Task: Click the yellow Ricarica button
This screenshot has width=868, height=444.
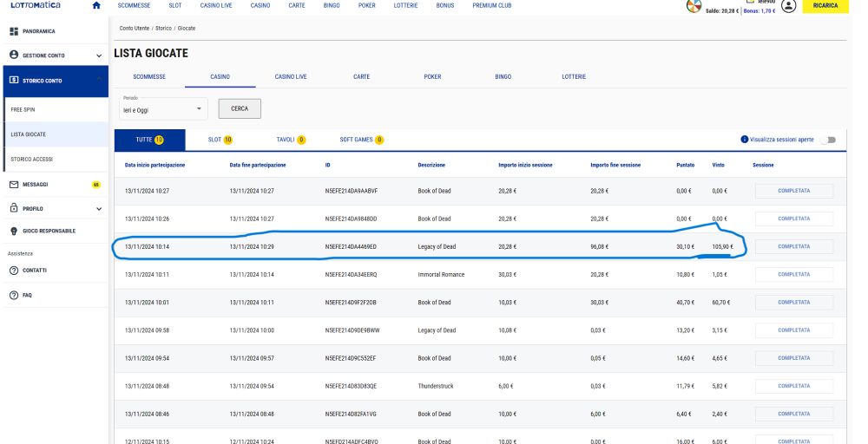Action: [825, 6]
